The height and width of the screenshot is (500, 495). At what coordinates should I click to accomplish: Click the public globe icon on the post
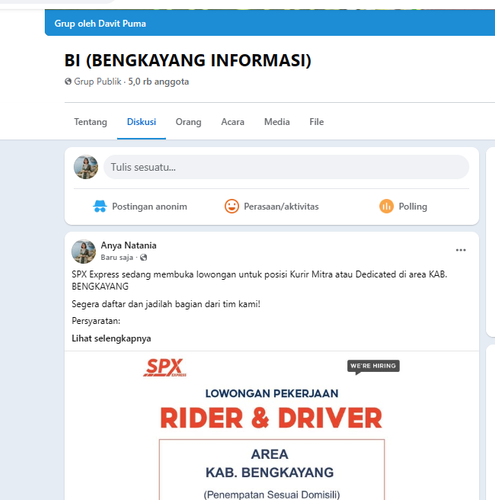click(143, 257)
